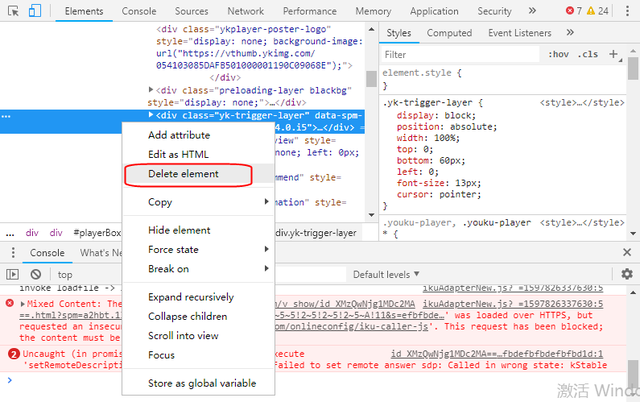Expand the preloading-layer div node
The width and height of the screenshot is (640, 402).
pyautogui.click(x=151, y=90)
